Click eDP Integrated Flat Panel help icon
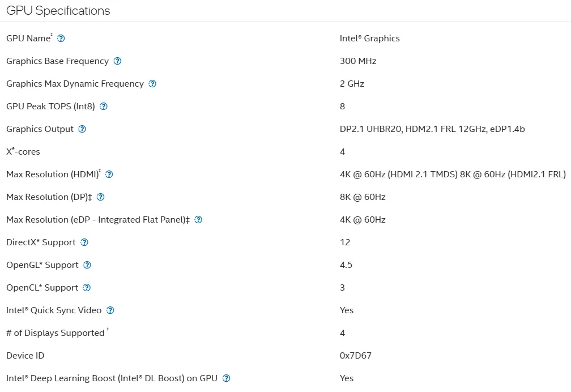The height and width of the screenshot is (392, 571). point(198,219)
